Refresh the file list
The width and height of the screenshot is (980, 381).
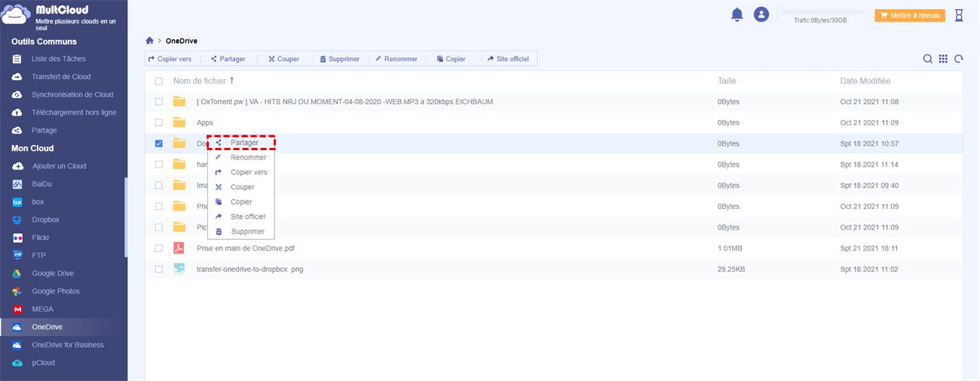(x=959, y=59)
